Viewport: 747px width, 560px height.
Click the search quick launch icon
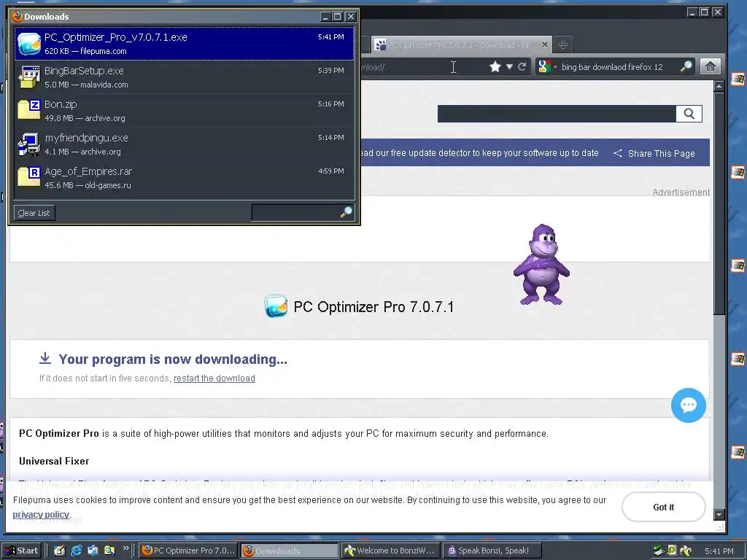pos(109,551)
